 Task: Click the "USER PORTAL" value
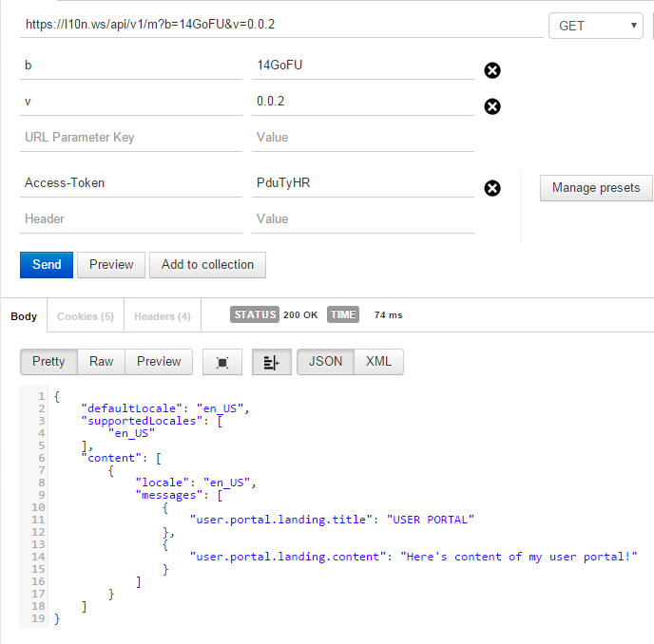(x=431, y=520)
